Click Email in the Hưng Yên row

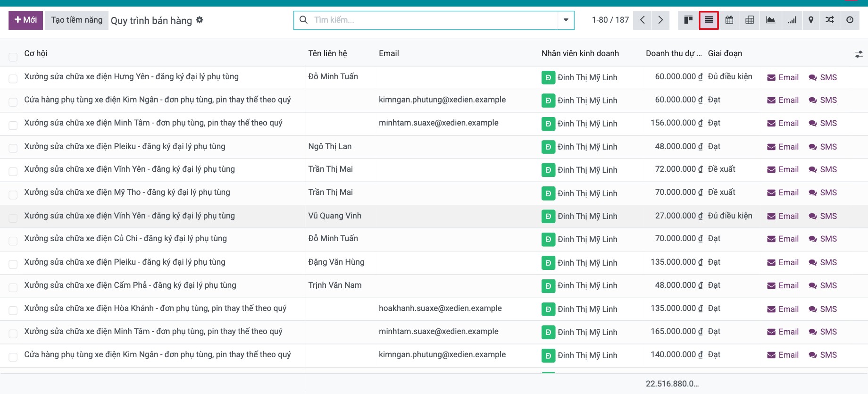tap(783, 77)
